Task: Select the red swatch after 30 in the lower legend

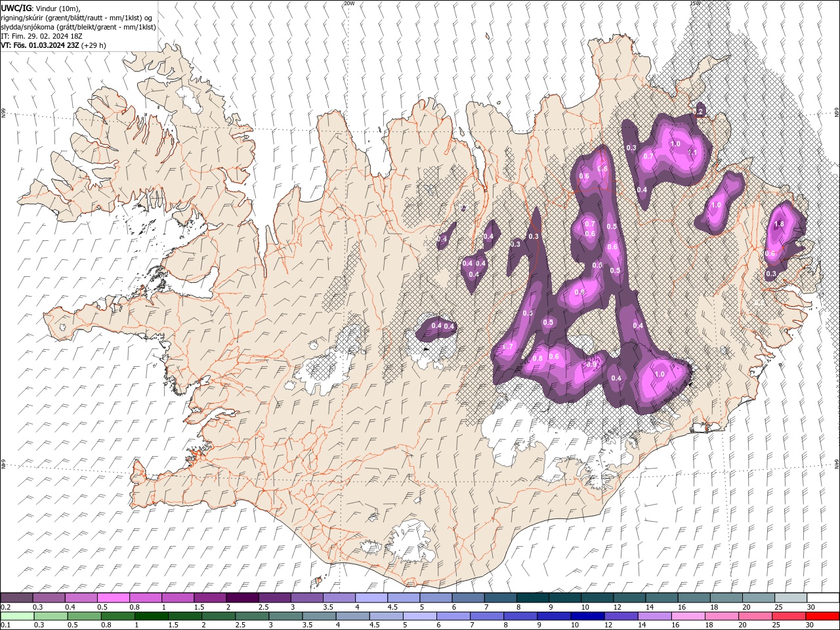Action: point(822,616)
